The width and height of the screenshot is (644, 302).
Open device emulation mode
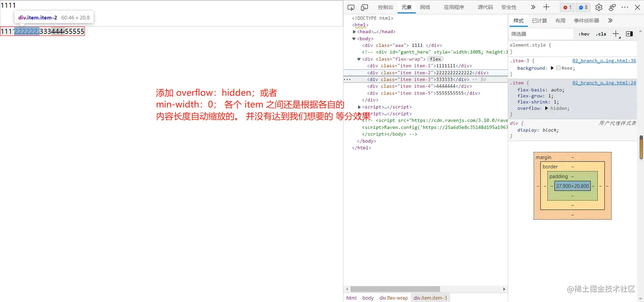coord(364,7)
